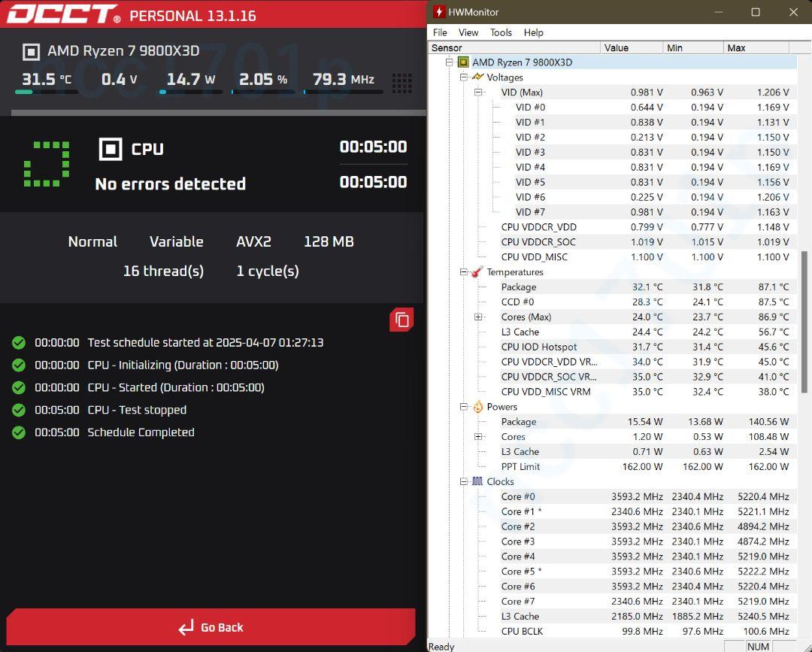Click the Clocks waveform icon
The image size is (812, 652).
coord(477,481)
